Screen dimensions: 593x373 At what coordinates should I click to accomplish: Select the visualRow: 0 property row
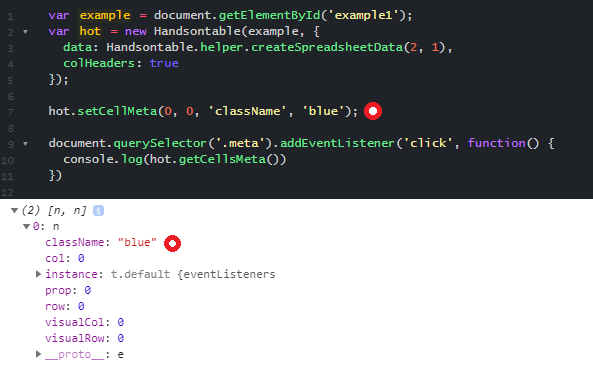click(84, 338)
